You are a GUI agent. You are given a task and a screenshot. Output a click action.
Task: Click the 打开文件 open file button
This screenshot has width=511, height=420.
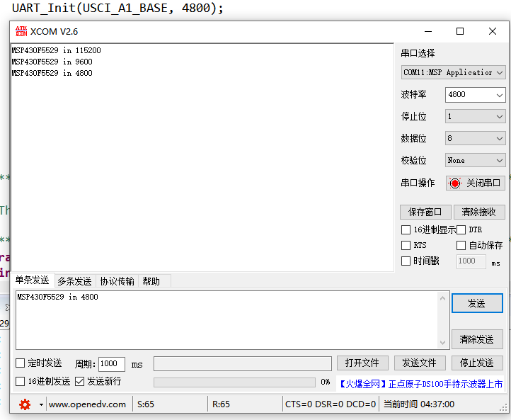point(362,363)
